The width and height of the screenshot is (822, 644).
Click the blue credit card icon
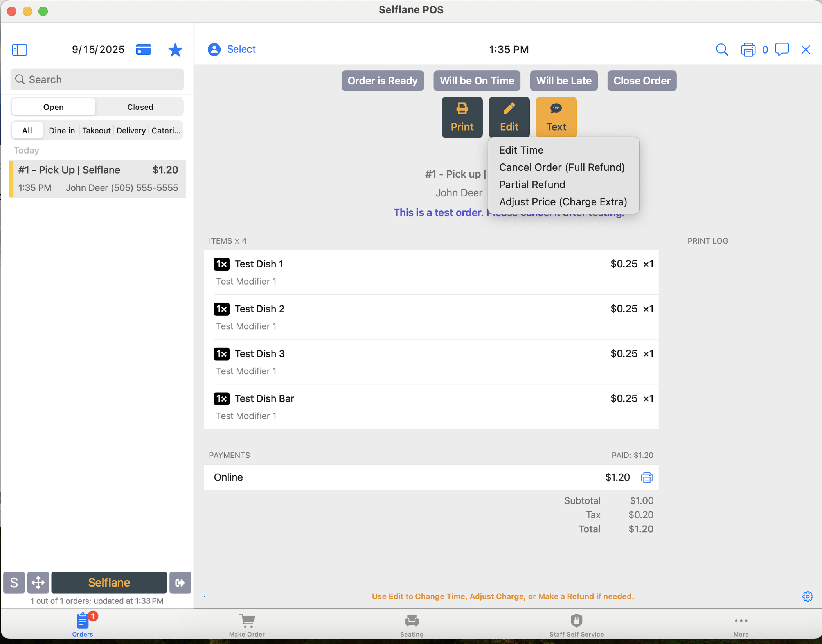point(144,50)
